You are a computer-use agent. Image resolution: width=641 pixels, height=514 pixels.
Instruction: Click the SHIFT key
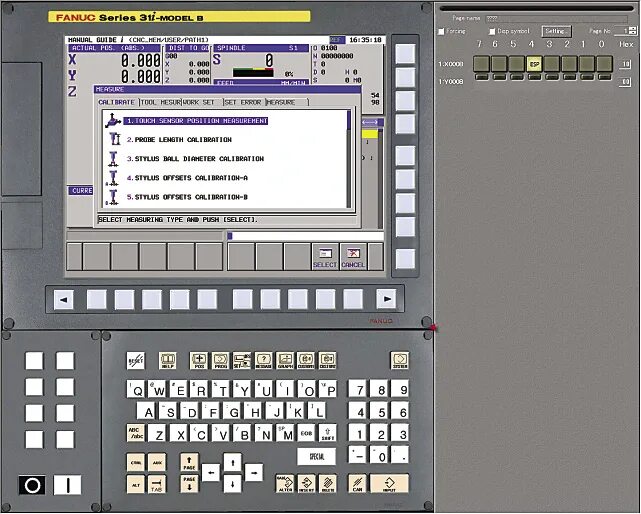tap(328, 433)
